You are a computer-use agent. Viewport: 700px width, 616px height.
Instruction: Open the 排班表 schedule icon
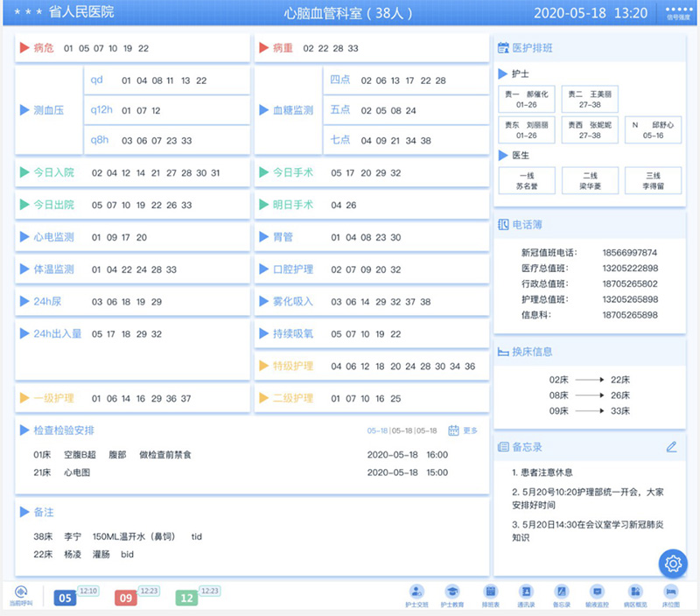pos(491,596)
